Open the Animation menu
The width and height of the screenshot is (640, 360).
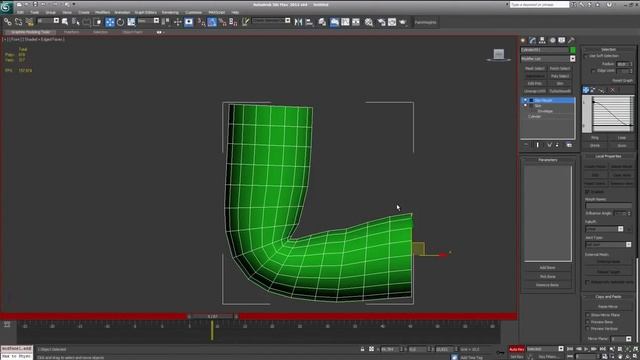click(x=122, y=12)
